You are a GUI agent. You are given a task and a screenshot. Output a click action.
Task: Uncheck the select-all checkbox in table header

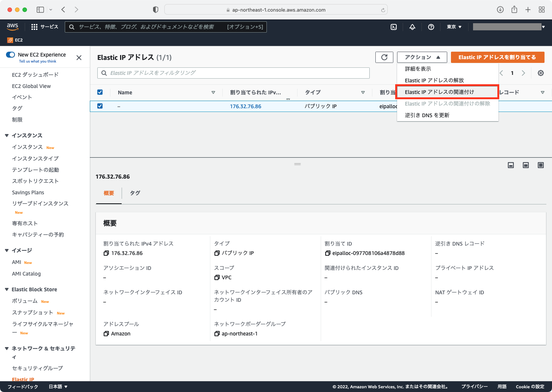pyautogui.click(x=100, y=92)
